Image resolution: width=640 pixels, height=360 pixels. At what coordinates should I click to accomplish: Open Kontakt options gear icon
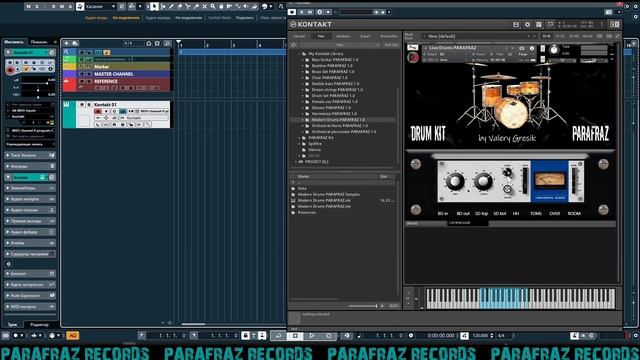[527, 25]
